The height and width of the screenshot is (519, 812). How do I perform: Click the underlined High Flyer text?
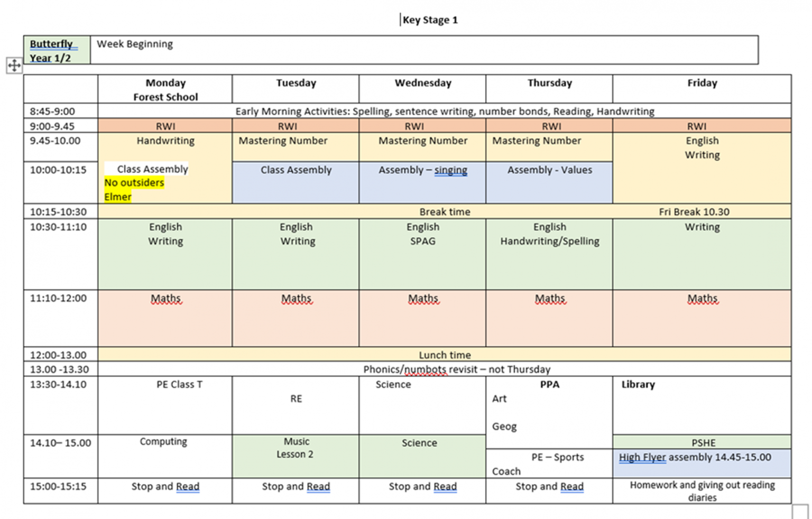(642, 458)
